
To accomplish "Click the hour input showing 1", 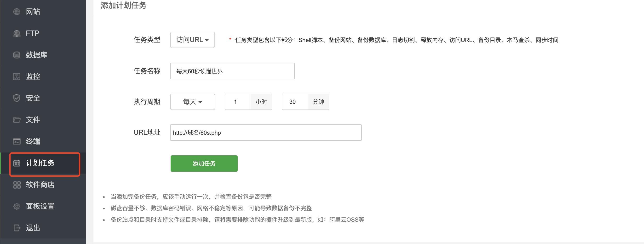I will pos(237,102).
